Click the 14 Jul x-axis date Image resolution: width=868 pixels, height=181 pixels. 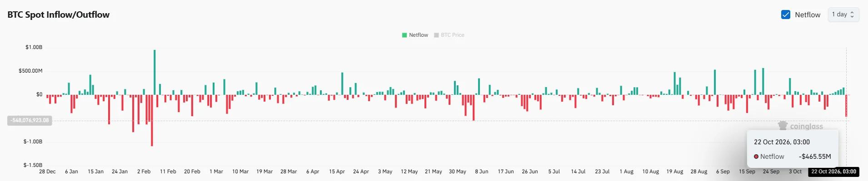pyautogui.click(x=578, y=171)
